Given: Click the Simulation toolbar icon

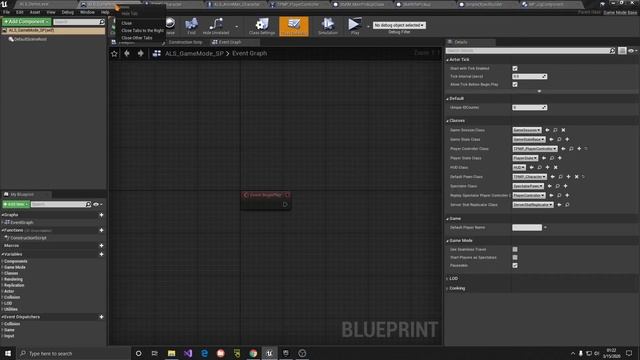Looking at the screenshot, I should click(x=328, y=26).
